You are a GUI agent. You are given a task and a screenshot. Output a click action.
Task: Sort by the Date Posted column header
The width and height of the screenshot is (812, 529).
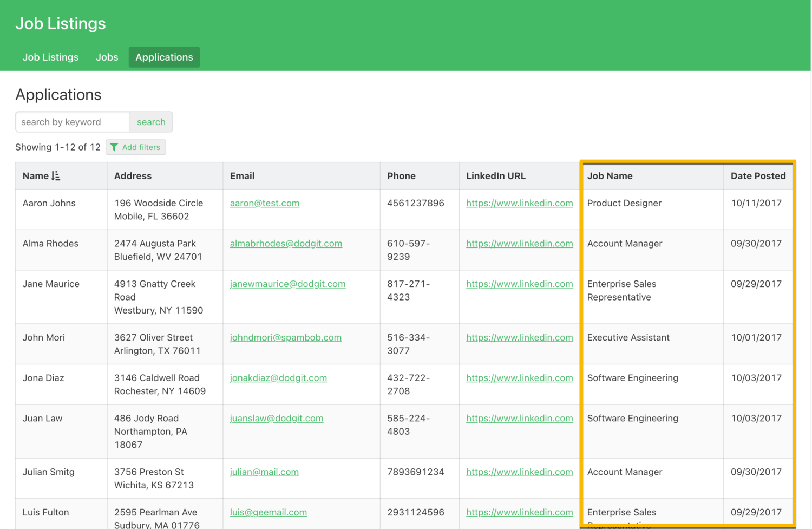click(x=758, y=176)
